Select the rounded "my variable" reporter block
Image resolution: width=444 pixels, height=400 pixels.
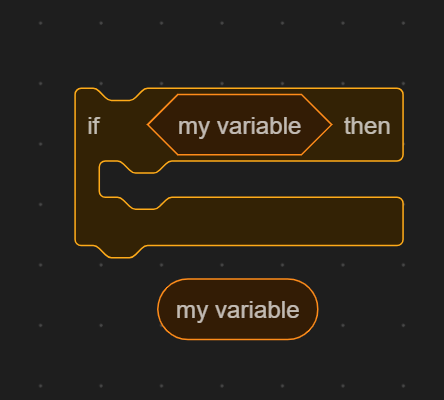(x=238, y=309)
